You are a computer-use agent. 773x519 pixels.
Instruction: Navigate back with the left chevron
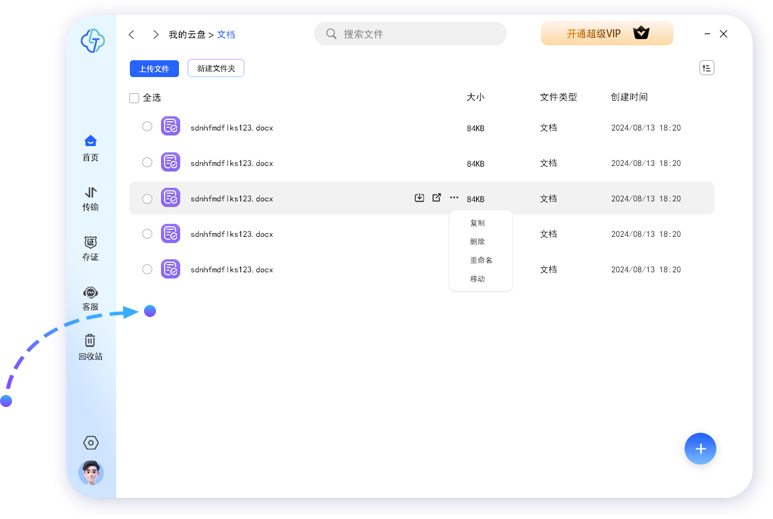click(x=132, y=35)
